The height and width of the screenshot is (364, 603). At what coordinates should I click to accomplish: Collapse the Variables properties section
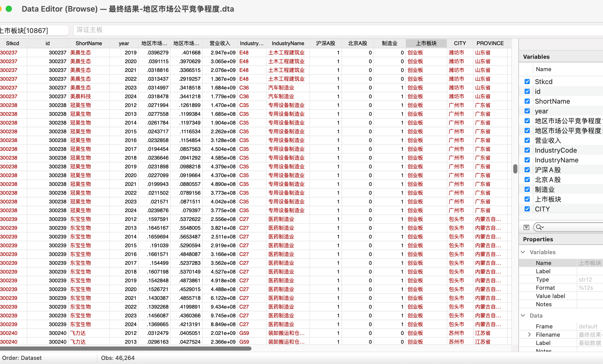(x=523, y=252)
